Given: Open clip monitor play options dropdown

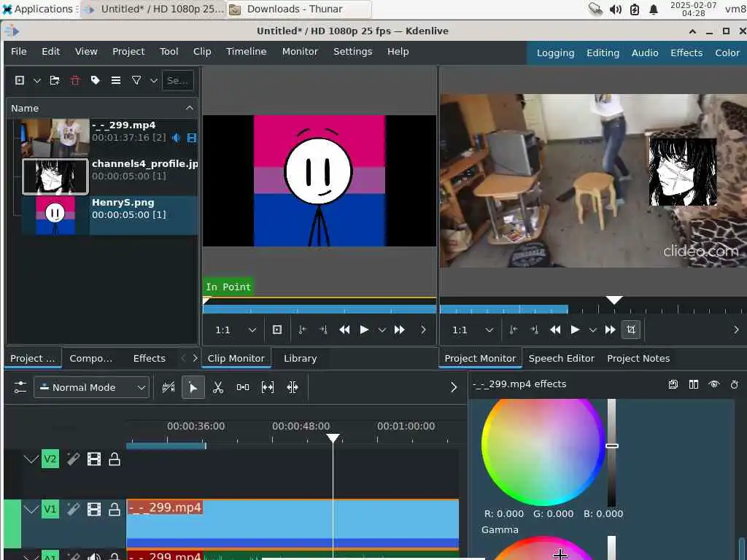Looking at the screenshot, I should [x=382, y=330].
